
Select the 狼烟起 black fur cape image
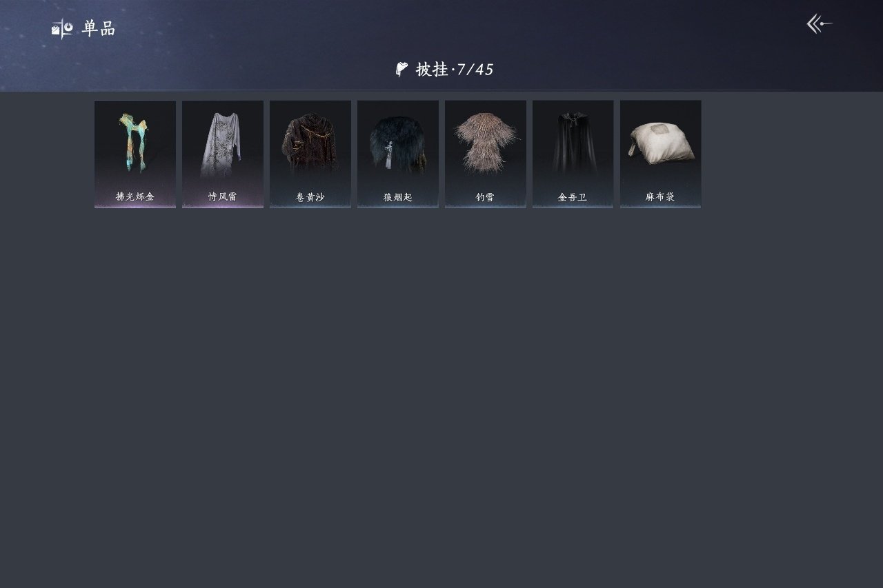coord(397,143)
